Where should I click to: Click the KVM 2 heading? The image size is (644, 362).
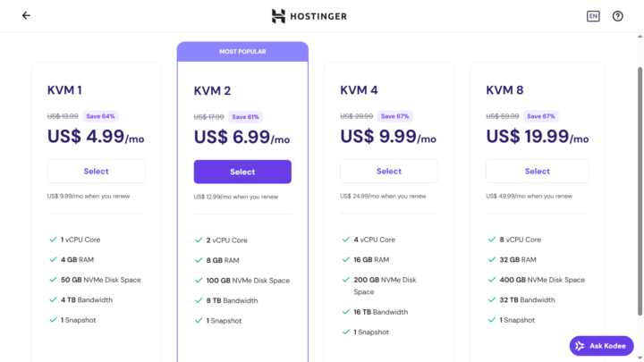[x=212, y=90]
